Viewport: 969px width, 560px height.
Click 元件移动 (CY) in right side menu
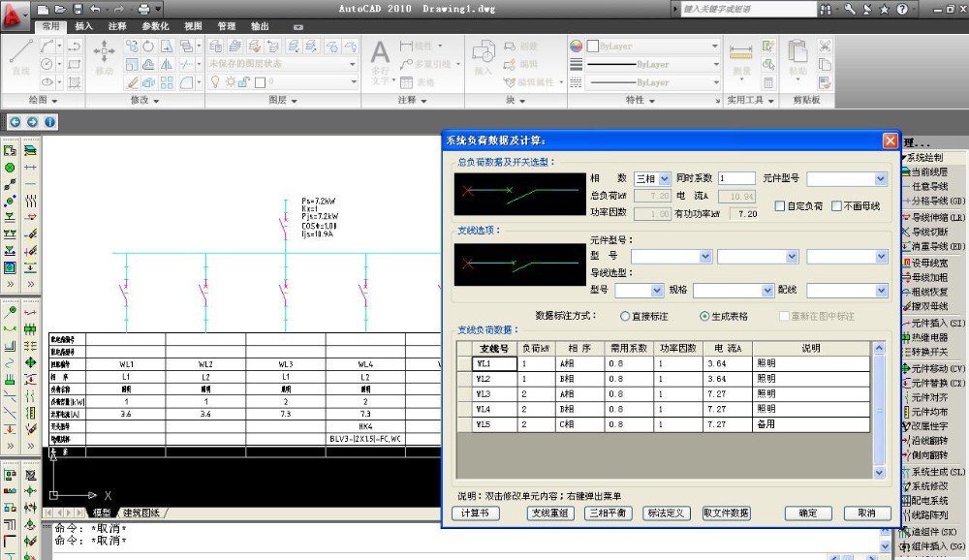(x=933, y=368)
